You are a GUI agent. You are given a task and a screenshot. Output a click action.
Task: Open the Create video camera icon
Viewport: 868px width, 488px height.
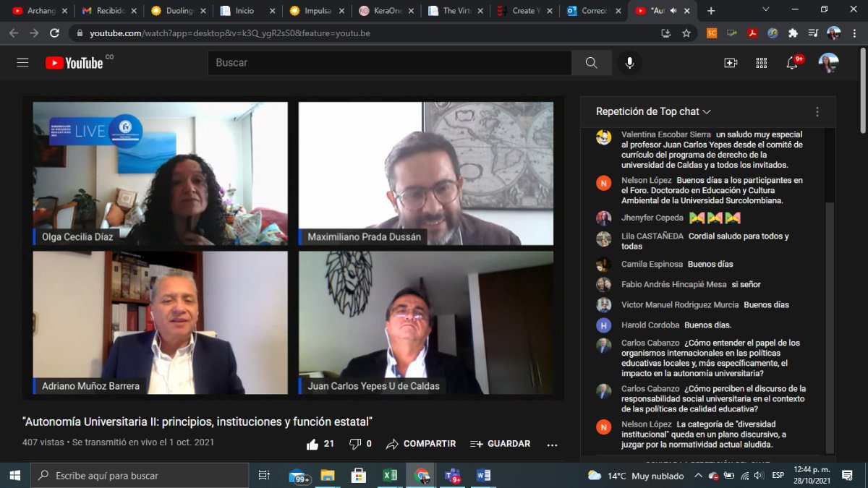click(731, 63)
